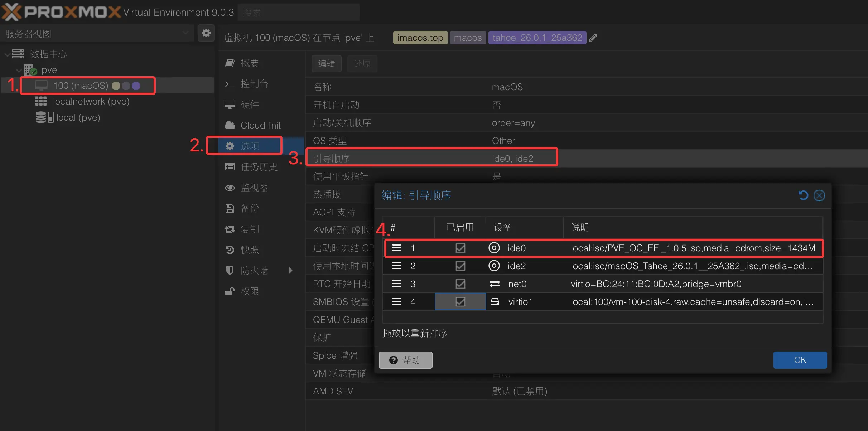Open the server view dropdown
Screen dimensions: 868x431
pyautogui.click(x=185, y=33)
